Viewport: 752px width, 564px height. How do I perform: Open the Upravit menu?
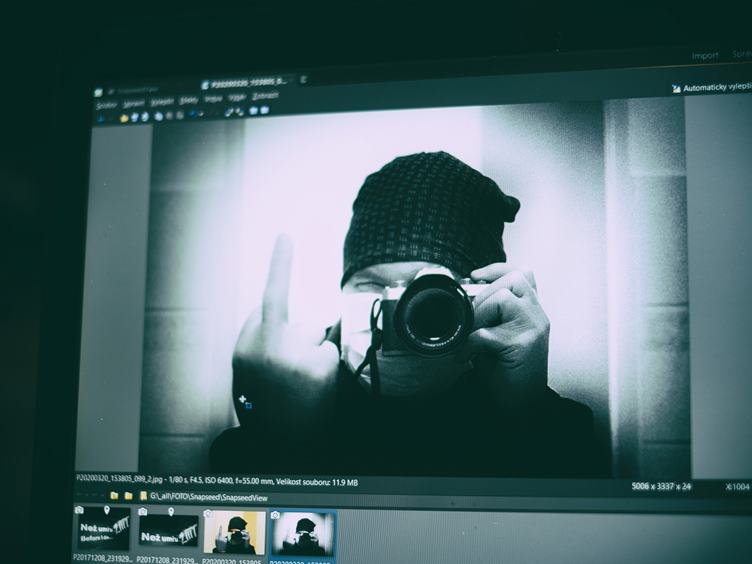(134, 104)
